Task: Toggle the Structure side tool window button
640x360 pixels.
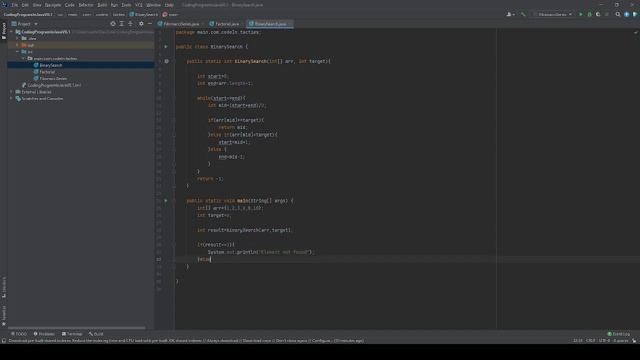Action: [4, 287]
